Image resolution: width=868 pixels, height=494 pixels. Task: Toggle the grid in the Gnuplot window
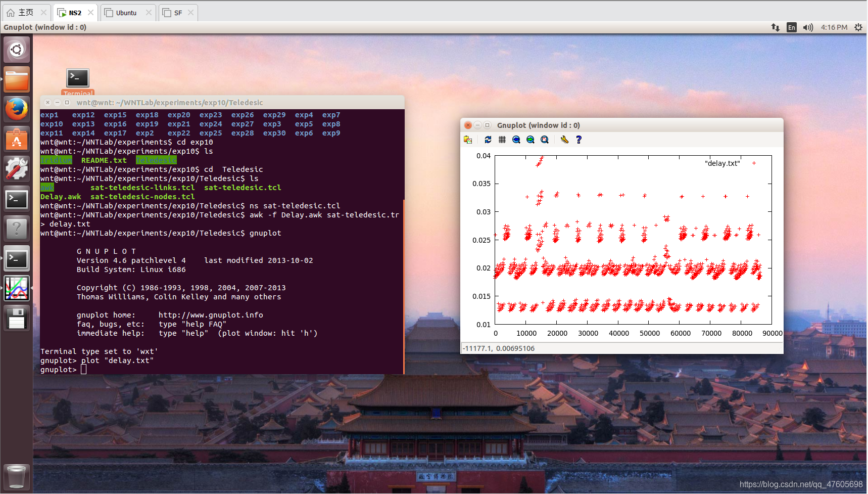[x=502, y=140]
